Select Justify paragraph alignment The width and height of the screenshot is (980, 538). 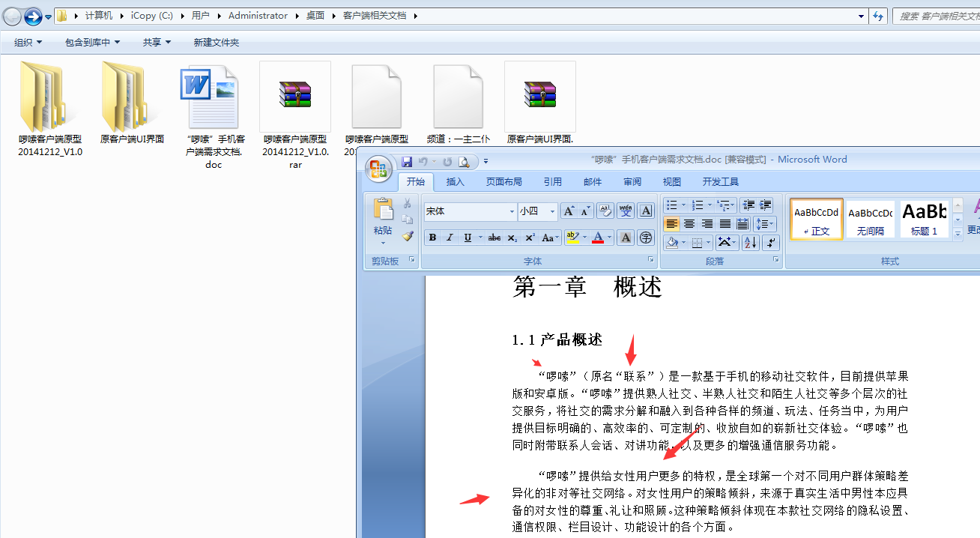pyautogui.click(x=725, y=223)
